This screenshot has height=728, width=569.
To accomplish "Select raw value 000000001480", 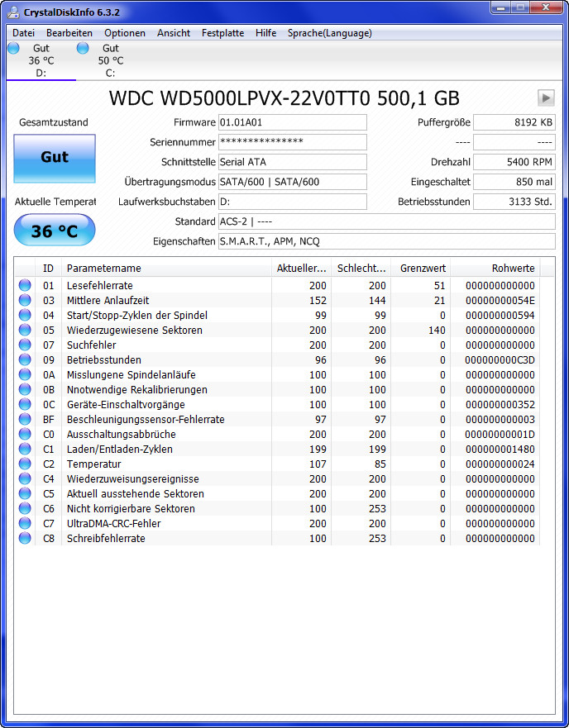I will (x=500, y=449).
